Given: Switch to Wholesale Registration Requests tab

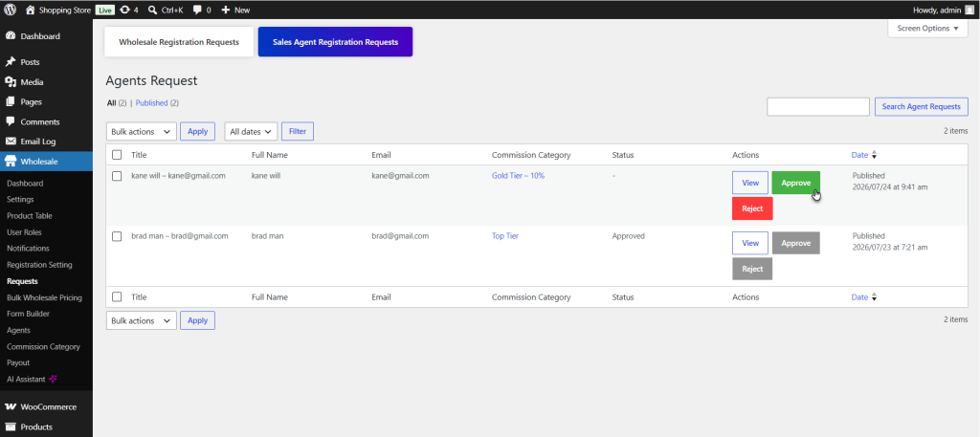Looking at the screenshot, I should click(x=179, y=42).
